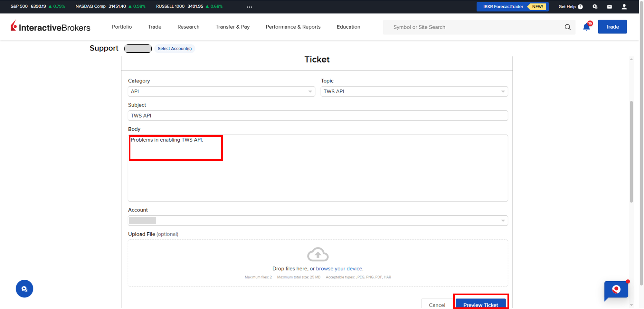Open the Transfer & Pay menu

click(232, 27)
